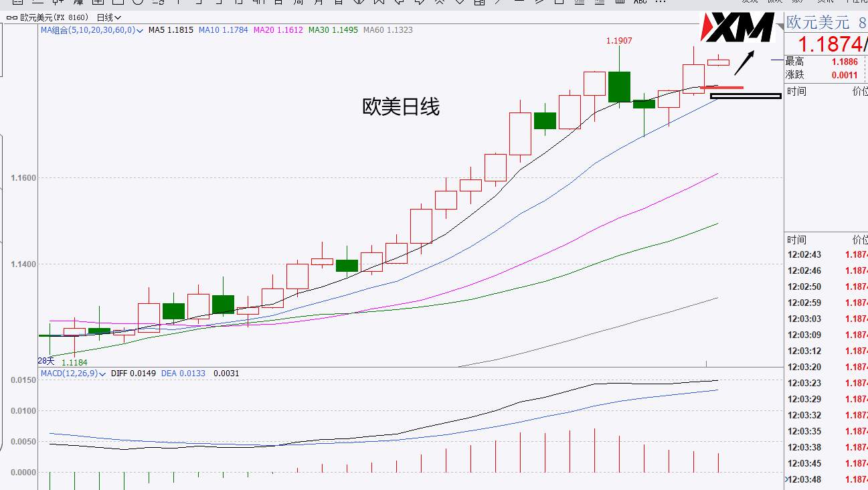
Task: Click the 0.0000 MACD axis label
Action: 23,473
